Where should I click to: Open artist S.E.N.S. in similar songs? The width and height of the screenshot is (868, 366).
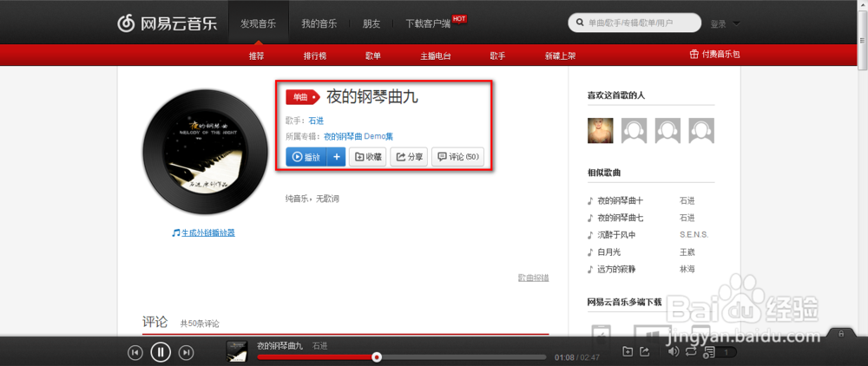[x=694, y=235]
